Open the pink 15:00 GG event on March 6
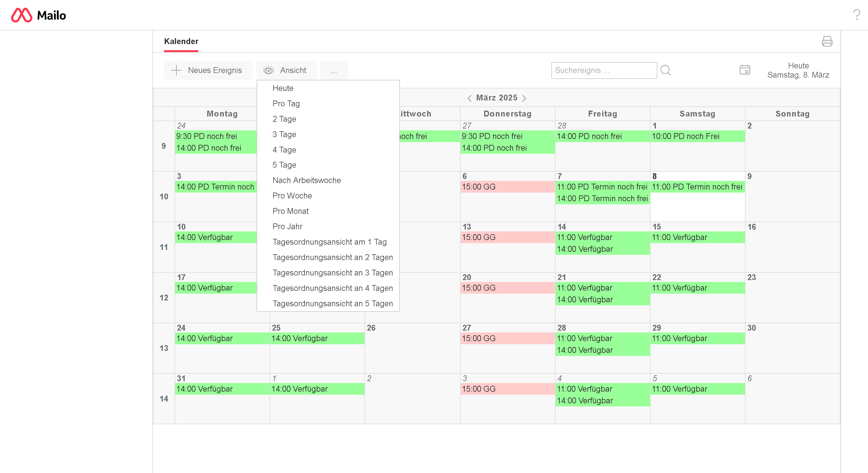The image size is (868, 473). click(507, 186)
